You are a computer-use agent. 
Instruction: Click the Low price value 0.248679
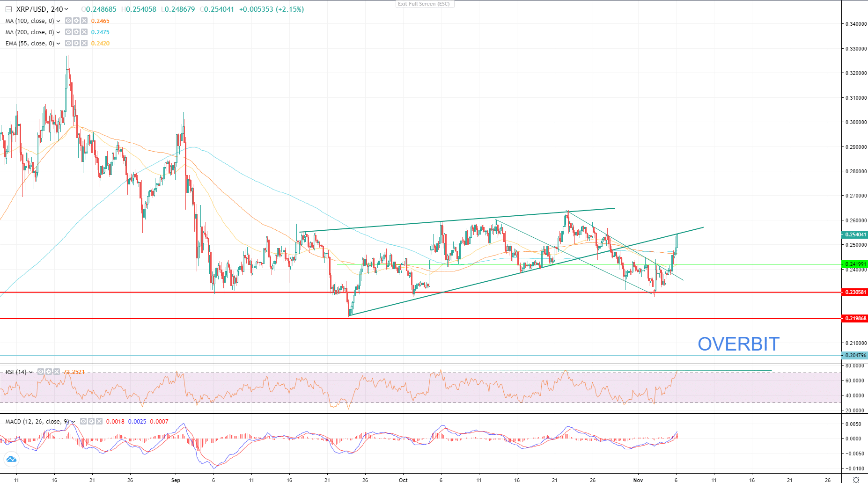tap(179, 9)
